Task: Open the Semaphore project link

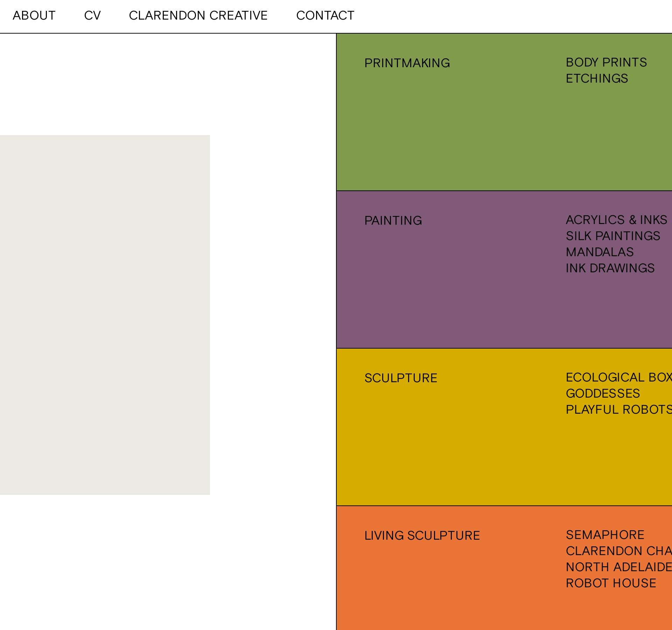Action: pyautogui.click(x=605, y=535)
